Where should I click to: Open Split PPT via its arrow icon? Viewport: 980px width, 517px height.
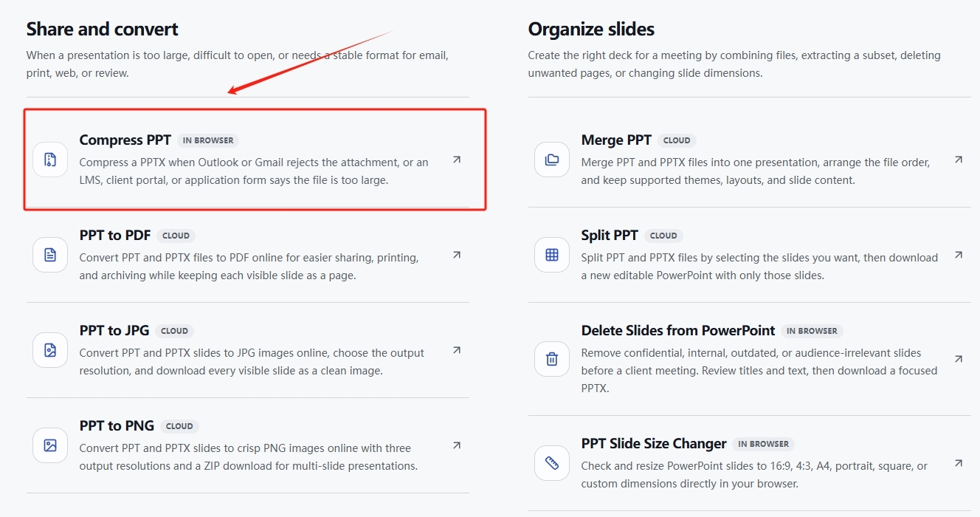[x=959, y=255]
